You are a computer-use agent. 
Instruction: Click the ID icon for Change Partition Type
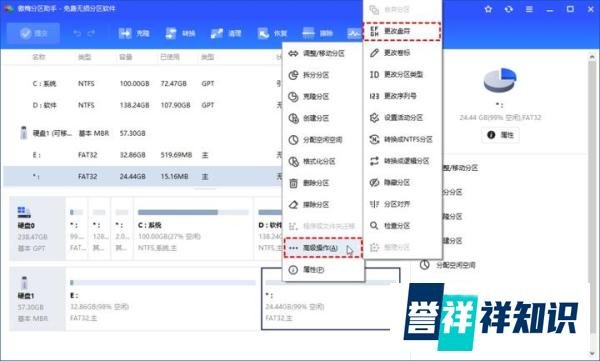tap(374, 75)
